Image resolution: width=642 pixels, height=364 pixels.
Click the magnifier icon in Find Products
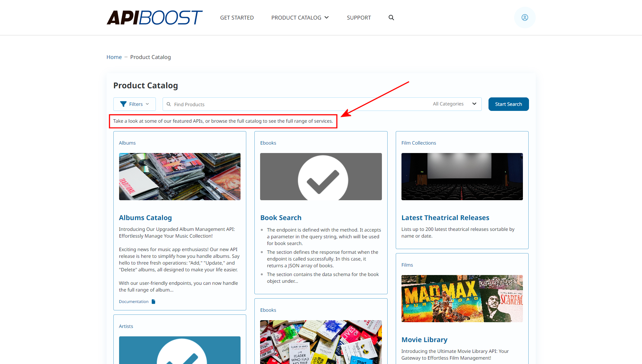pyautogui.click(x=169, y=104)
